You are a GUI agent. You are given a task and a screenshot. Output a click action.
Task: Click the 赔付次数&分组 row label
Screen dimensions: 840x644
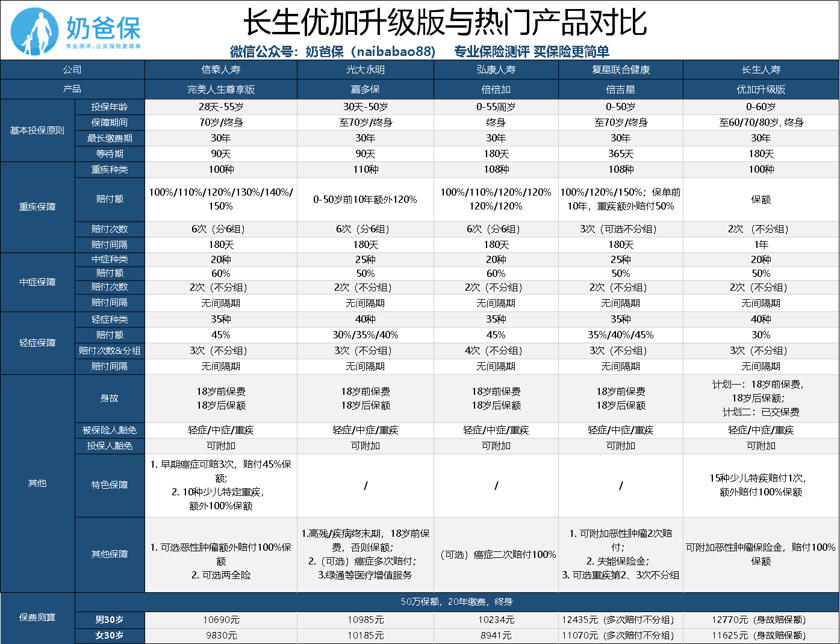coord(110,350)
